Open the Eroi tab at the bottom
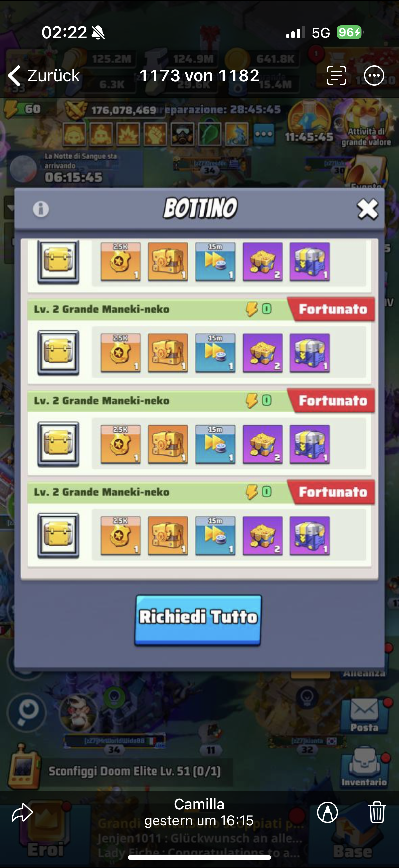The image size is (399, 868). point(45,836)
